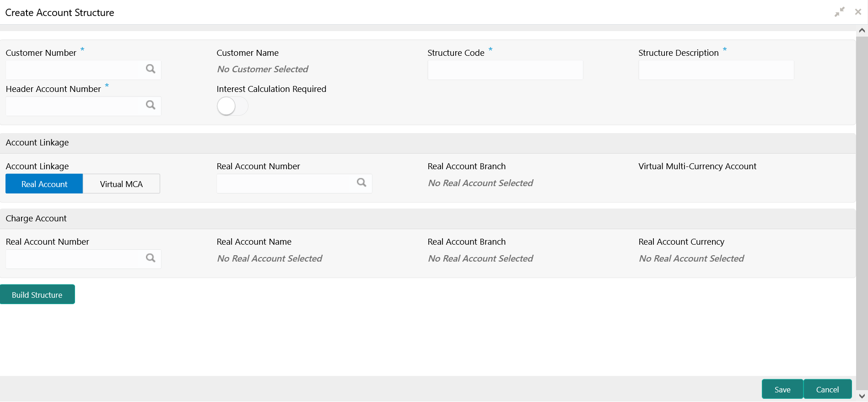Click the scroll down arrow

coord(862,397)
